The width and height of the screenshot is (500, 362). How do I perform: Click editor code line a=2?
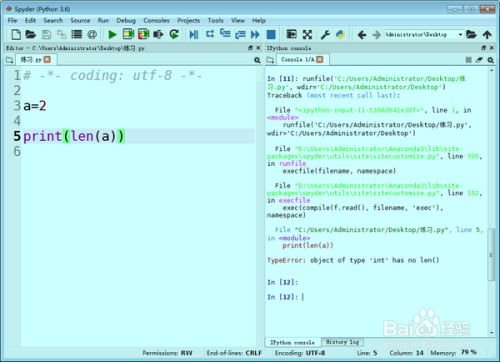click(35, 106)
